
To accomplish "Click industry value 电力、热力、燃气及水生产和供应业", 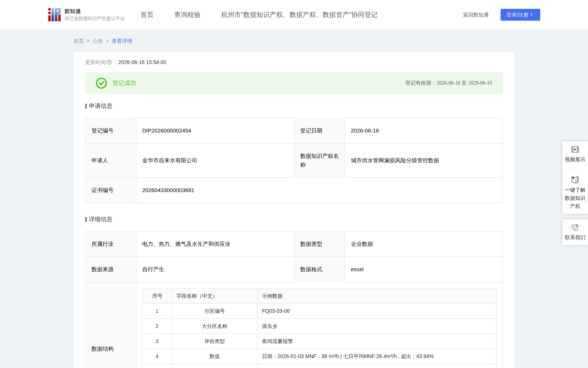I will click(186, 244).
